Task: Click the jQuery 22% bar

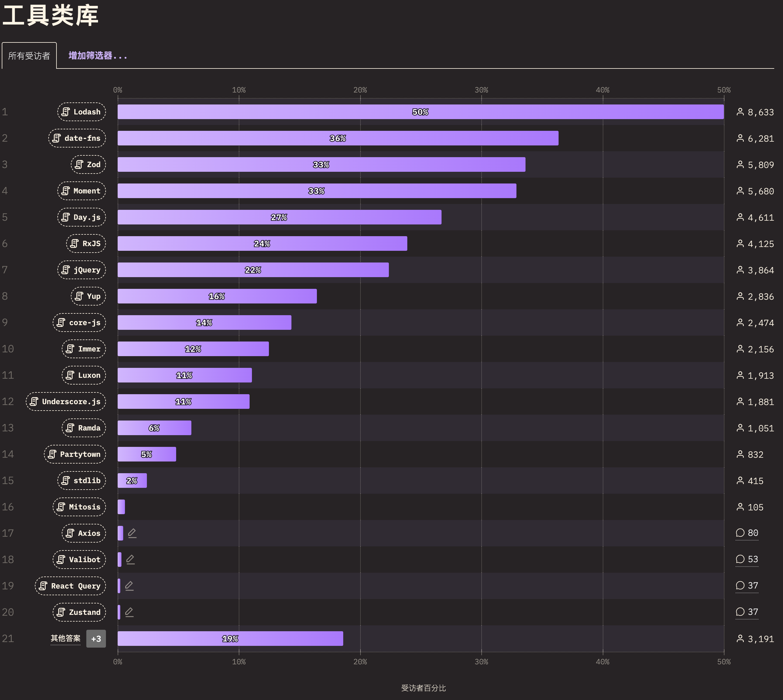Action: (x=253, y=270)
